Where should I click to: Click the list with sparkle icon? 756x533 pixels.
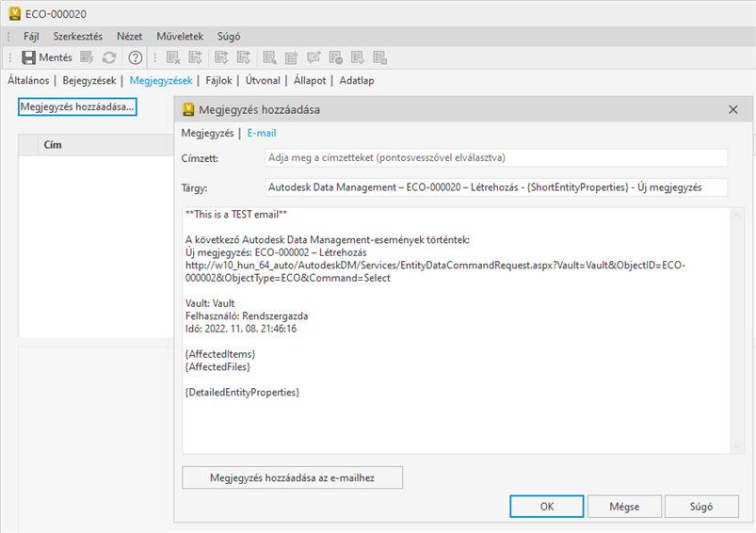291,57
